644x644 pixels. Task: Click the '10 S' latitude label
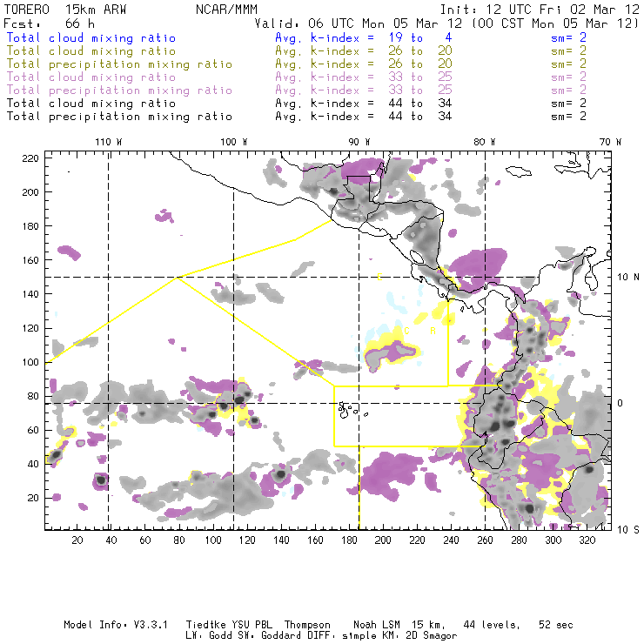[628, 529]
